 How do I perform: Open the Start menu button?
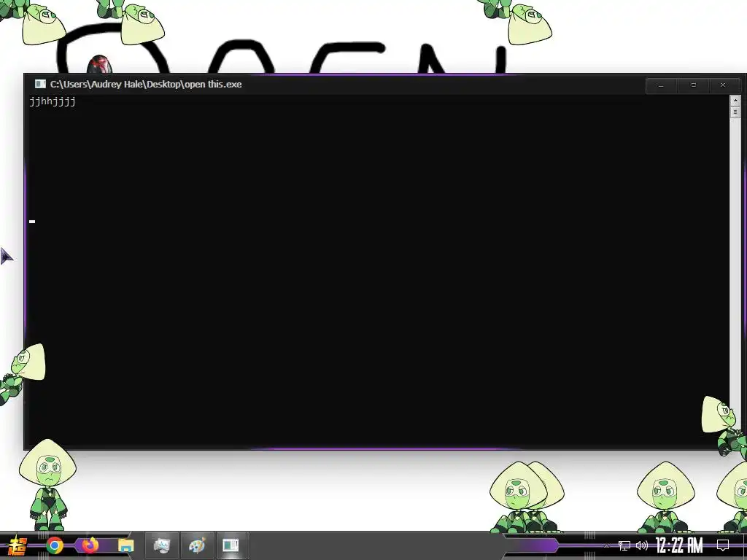[18, 545]
